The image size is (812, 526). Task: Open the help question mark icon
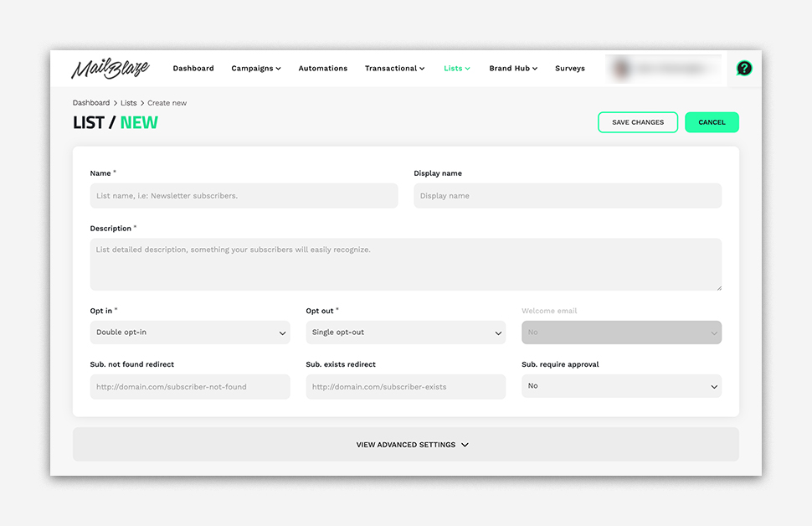pos(743,69)
